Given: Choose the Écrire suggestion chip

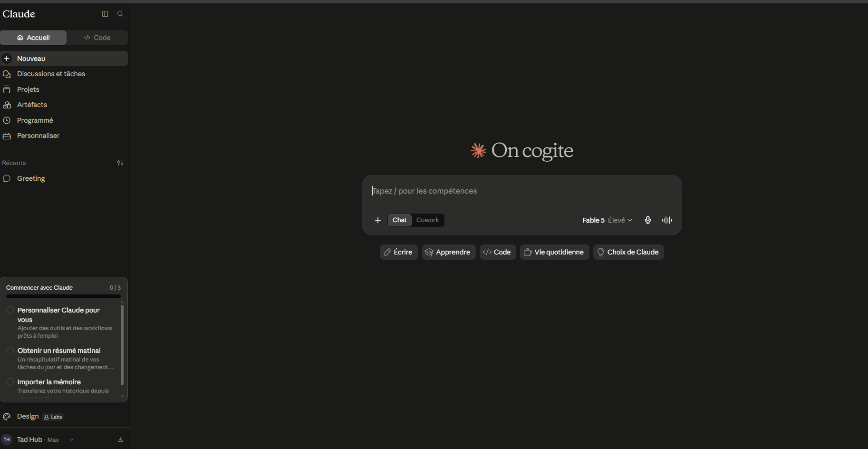Looking at the screenshot, I should 398,252.
